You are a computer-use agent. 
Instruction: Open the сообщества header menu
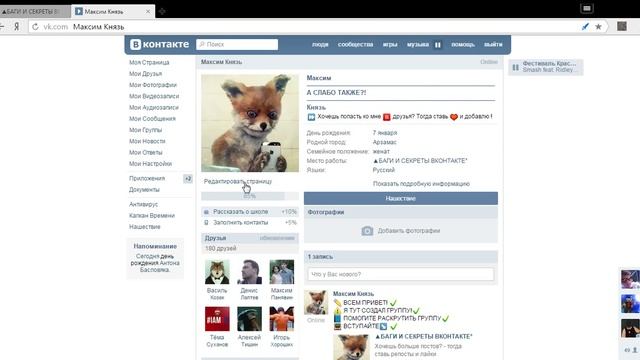tap(356, 44)
